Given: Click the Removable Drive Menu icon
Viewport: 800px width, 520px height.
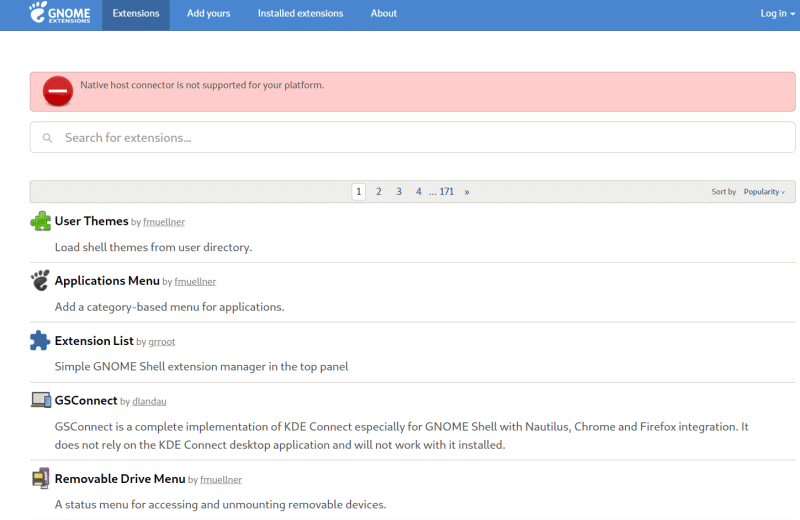Looking at the screenshot, I should pyautogui.click(x=40, y=479).
